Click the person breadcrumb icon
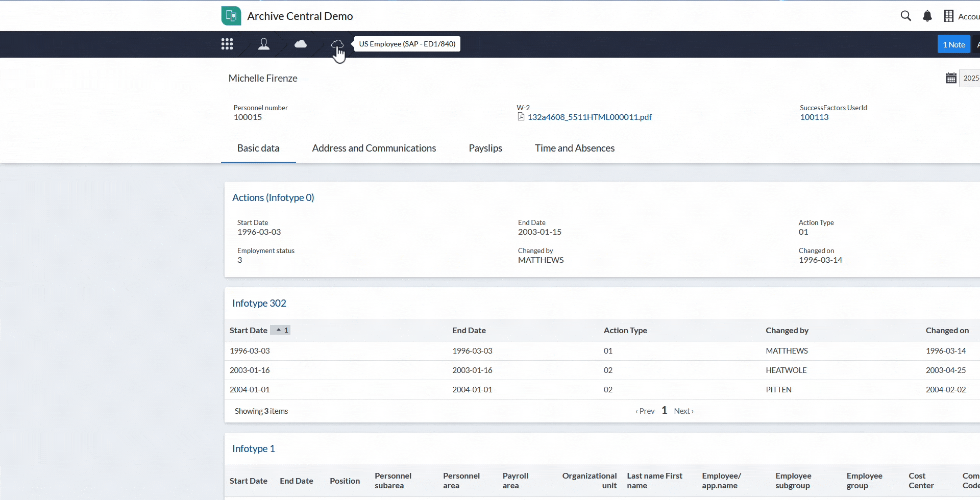980x500 pixels. (264, 44)
